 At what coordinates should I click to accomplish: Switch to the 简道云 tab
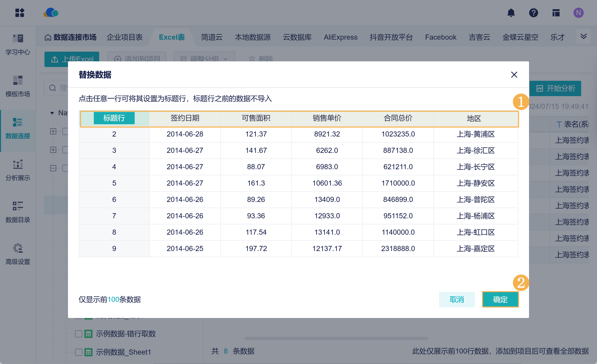click(x=212, y=37)
